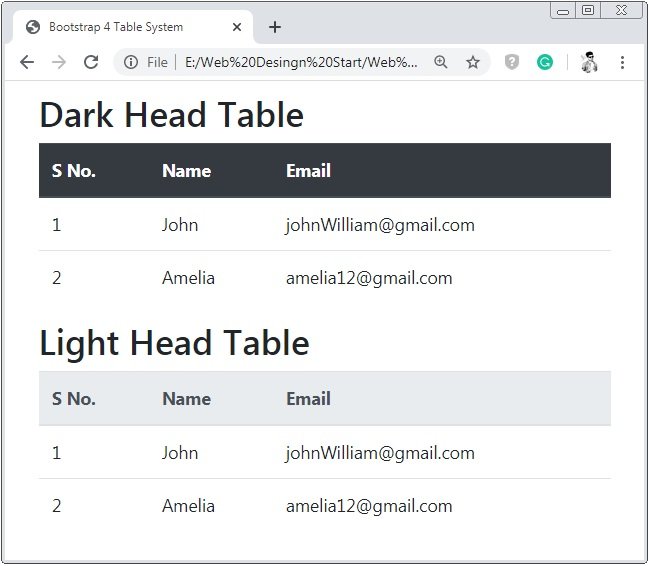Screen dimensions: 648x566
Task: Open a new tab with the plus button
Action: coord(275,27)
